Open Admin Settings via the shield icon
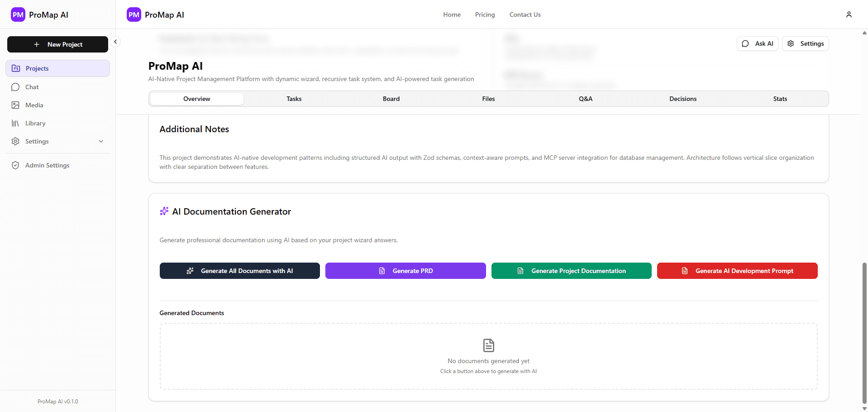Screen dimensions: 868x412 [x=16, y=165]
